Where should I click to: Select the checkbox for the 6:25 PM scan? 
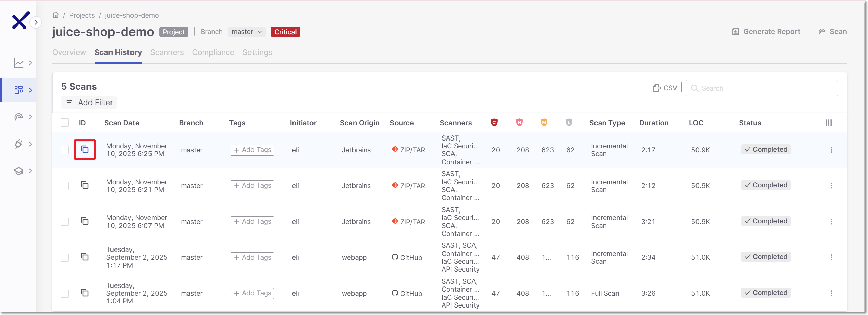click(65, 150)
